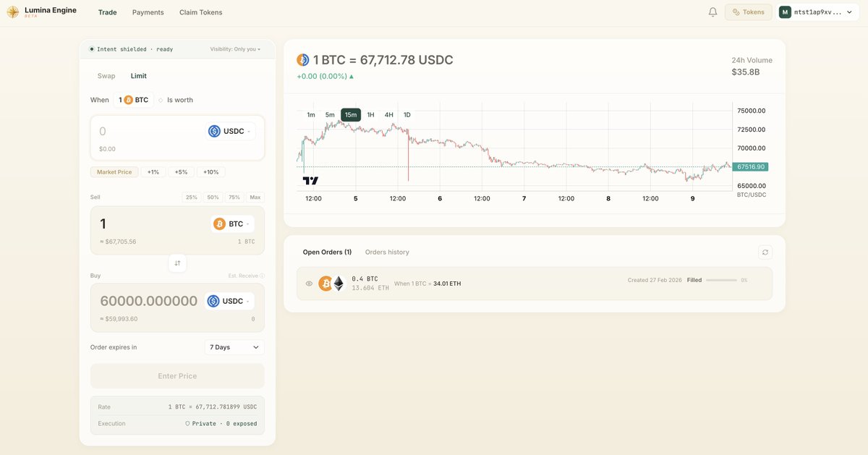This screenshot has width=868, height=455.
Task: Click the 1 BTC = 67,712.781899 USDC rate
Action: click(213, 407)
